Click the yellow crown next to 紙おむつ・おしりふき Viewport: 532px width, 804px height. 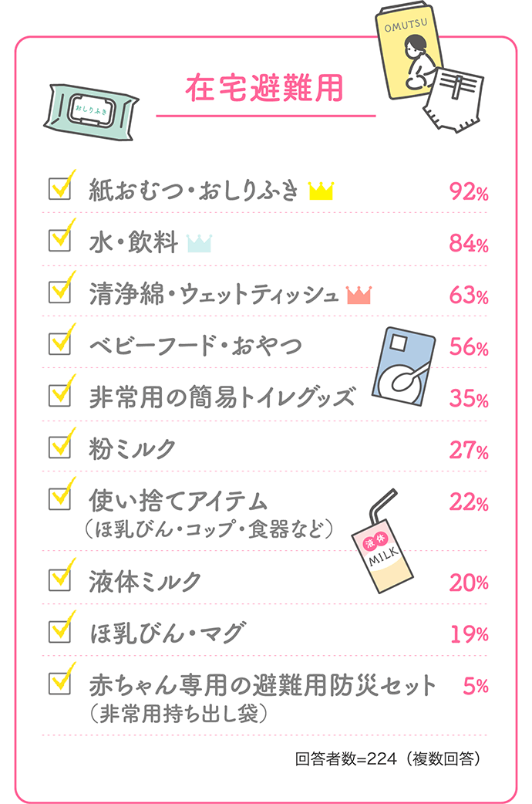coord(320,191)
